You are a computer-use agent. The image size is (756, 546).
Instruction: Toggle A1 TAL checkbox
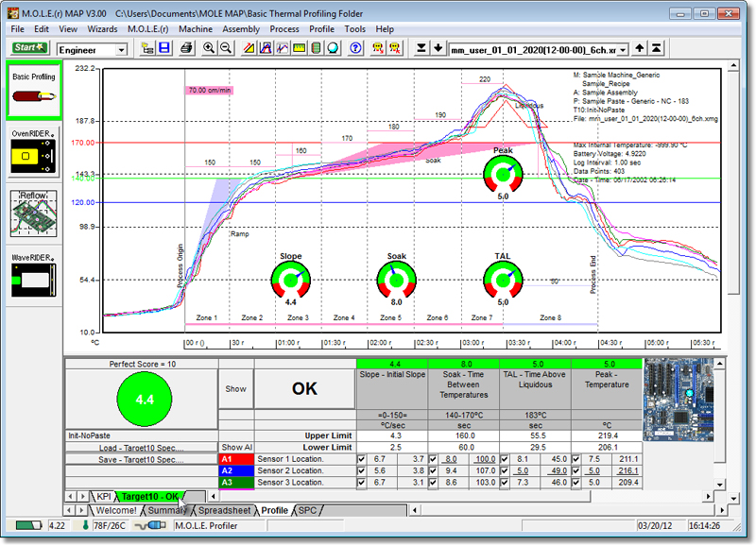tap(505, 459)
